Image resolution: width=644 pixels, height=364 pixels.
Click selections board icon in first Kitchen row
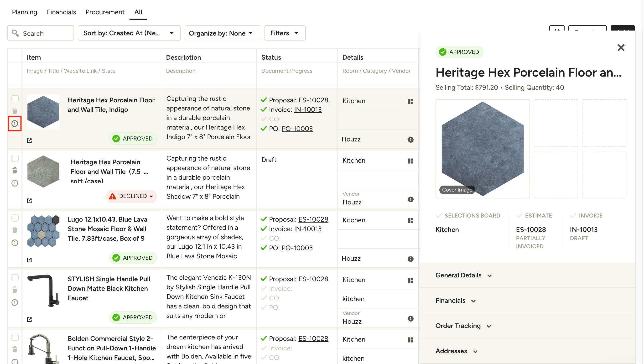coord(410,101)
